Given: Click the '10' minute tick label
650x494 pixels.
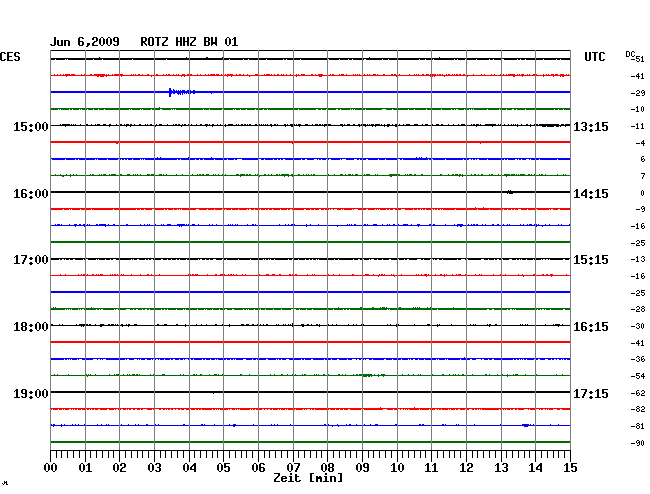Looking at the screenshot, I should click(397, 468).
